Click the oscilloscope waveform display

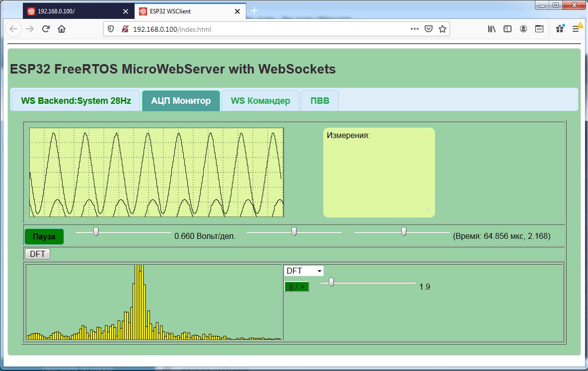tap(157, 172)
